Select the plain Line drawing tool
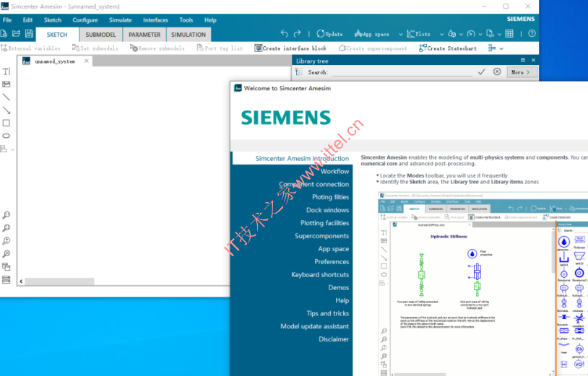The height and width of the screenshot is (376, 588). click(7, 97)
